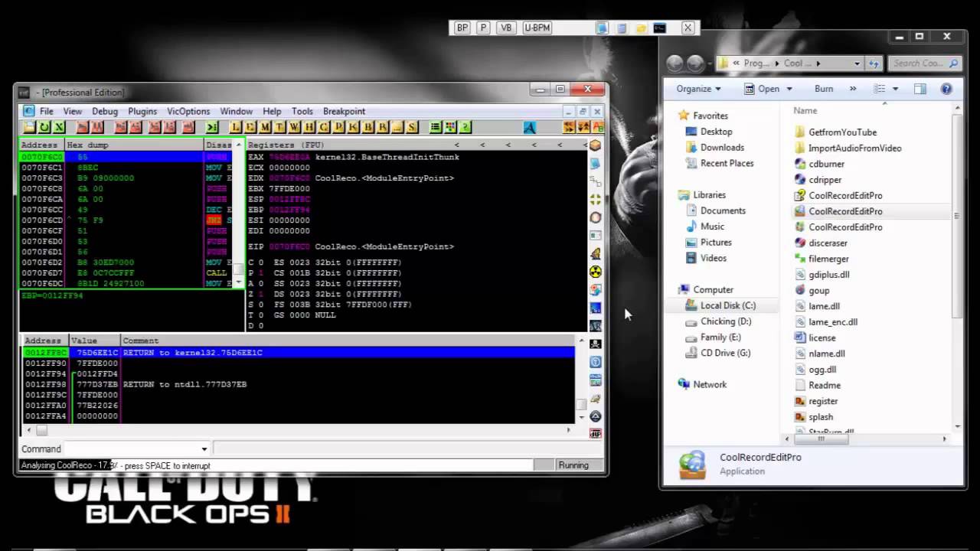The image size is (980, 551).
Task: Open the debugger Tools menu
Action: tap(302, 111)
